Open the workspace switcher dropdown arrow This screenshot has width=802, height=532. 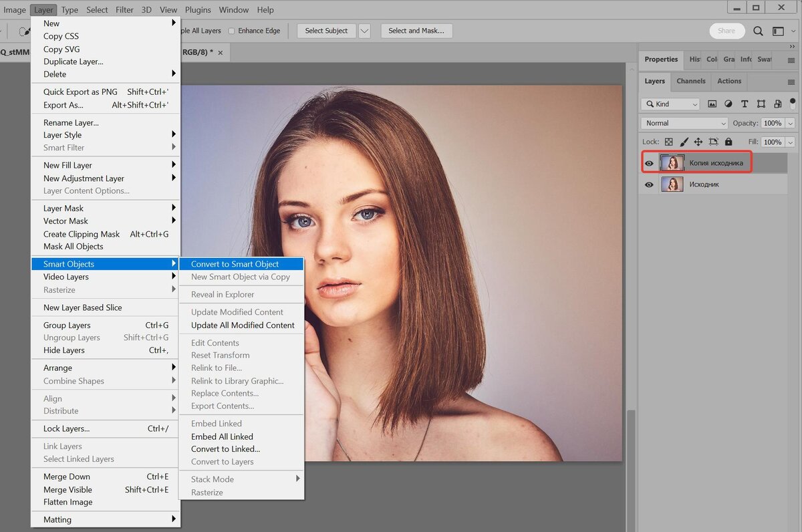point(793,31)
